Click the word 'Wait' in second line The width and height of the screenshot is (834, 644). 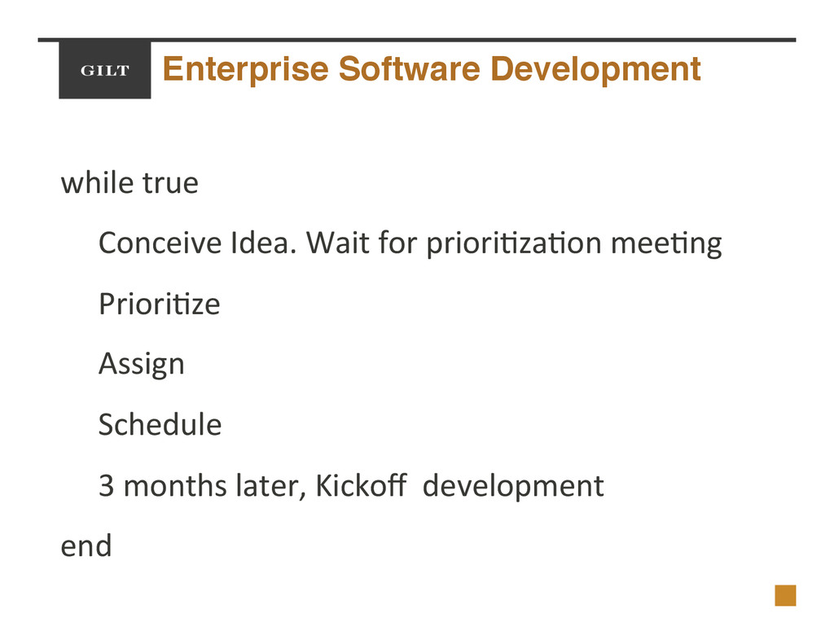click(337, 243)
